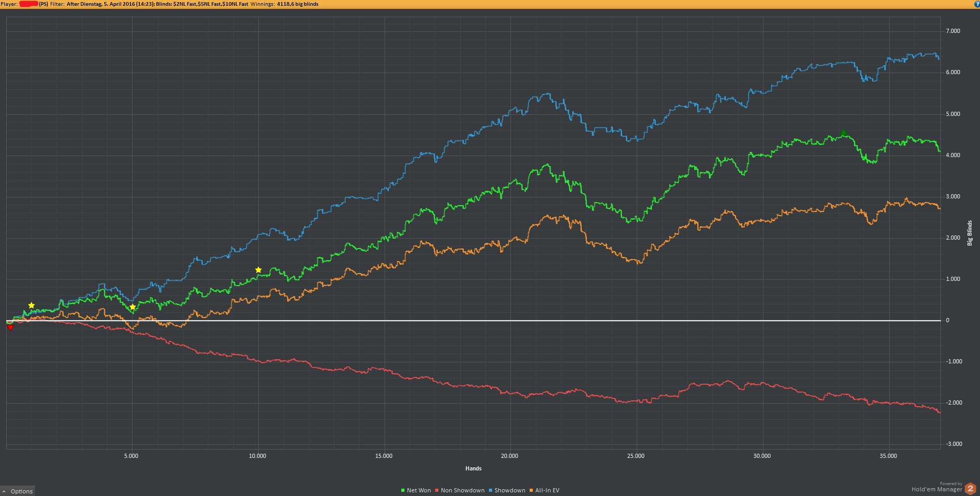Click the '35.000' Hands axis label

[888, 456]
